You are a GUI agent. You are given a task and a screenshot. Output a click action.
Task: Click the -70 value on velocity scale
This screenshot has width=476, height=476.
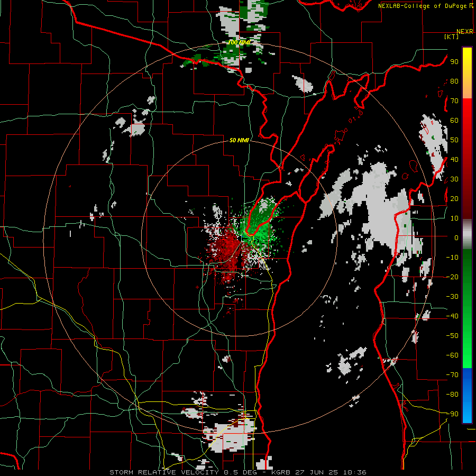coord(452,374)
